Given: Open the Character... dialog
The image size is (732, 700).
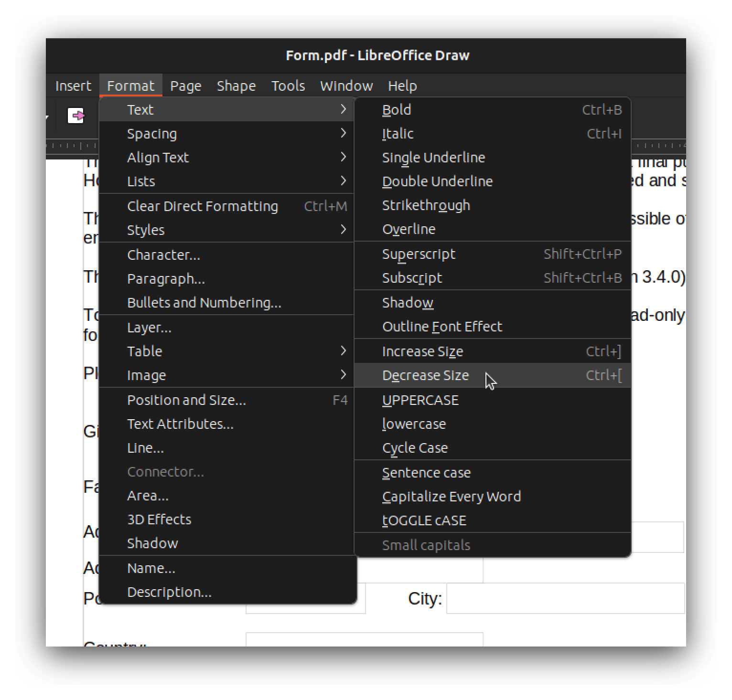Looking at the screenshot, I should 226,255.
